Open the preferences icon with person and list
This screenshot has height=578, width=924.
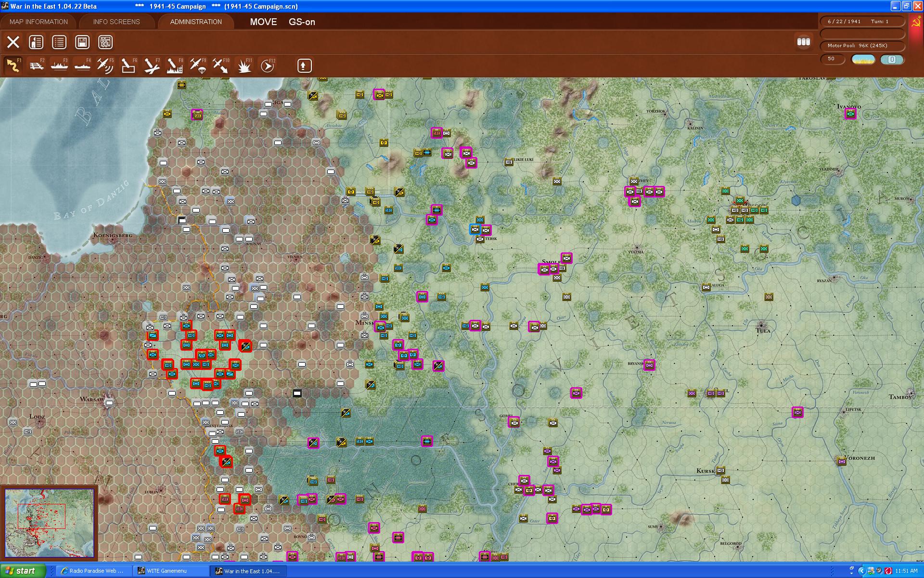(36, 42)
